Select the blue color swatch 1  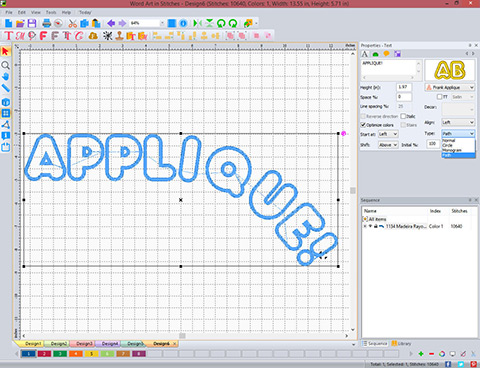click(28, 354)
